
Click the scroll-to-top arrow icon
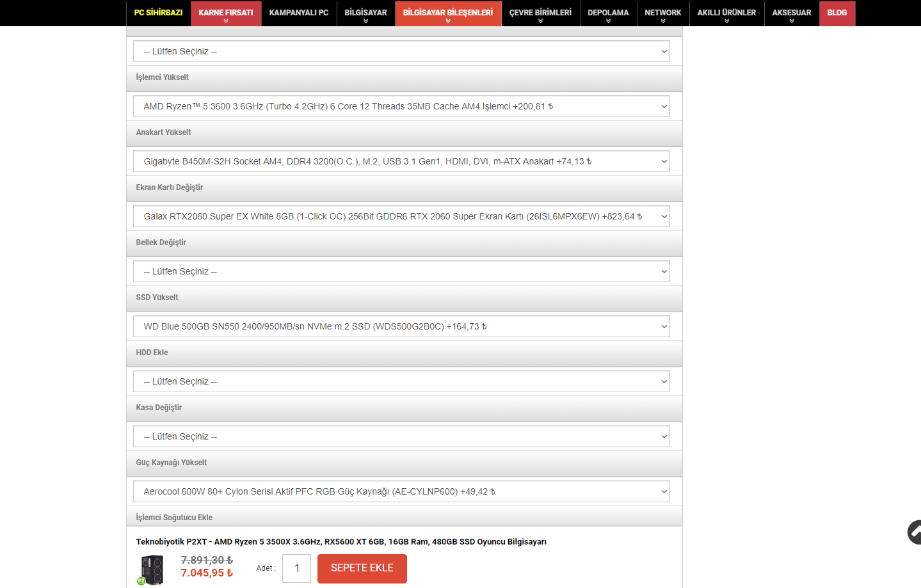click(x=915, y=532)
